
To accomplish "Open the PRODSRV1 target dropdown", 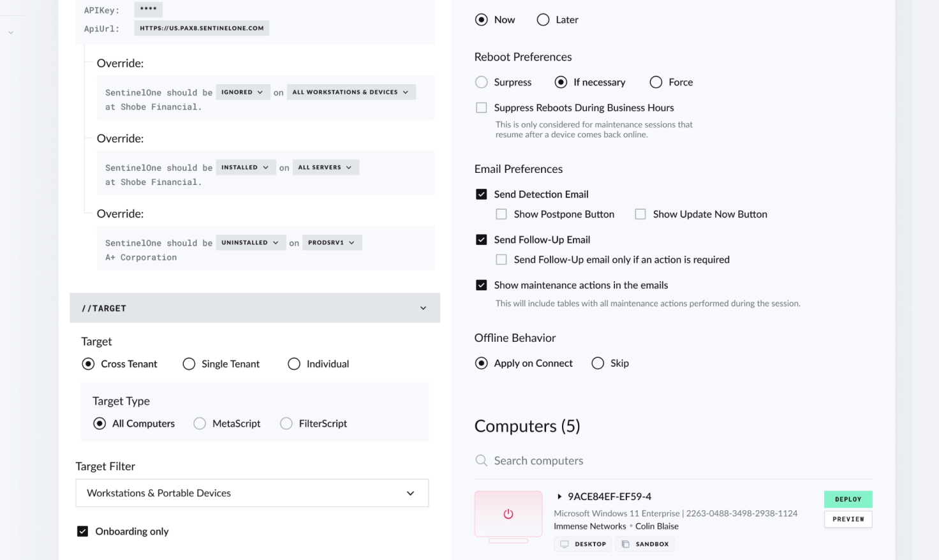I will pos(332,243).
